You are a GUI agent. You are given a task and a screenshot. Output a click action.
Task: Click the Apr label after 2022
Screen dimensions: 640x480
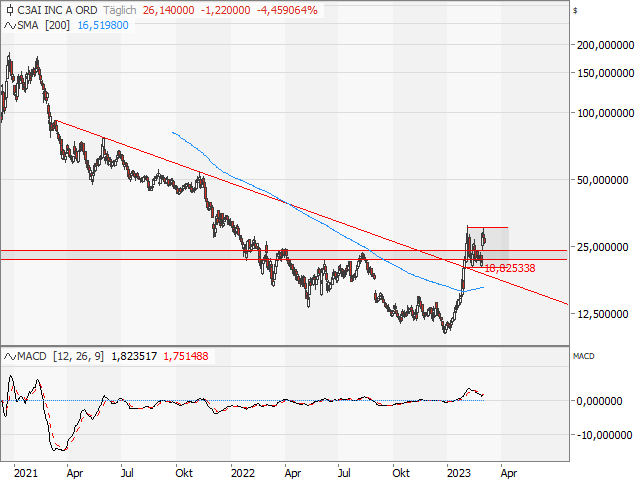(x=293, y=473)
